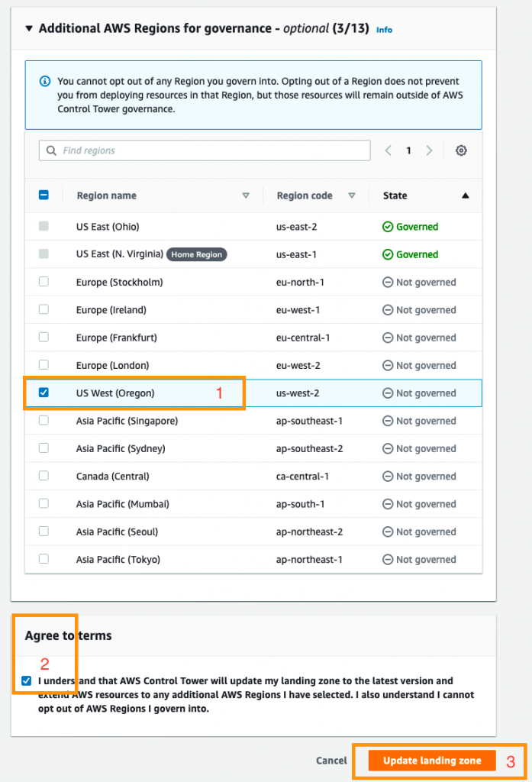
Task: Click the Region code column header
Action: click(x=305, y=195)
